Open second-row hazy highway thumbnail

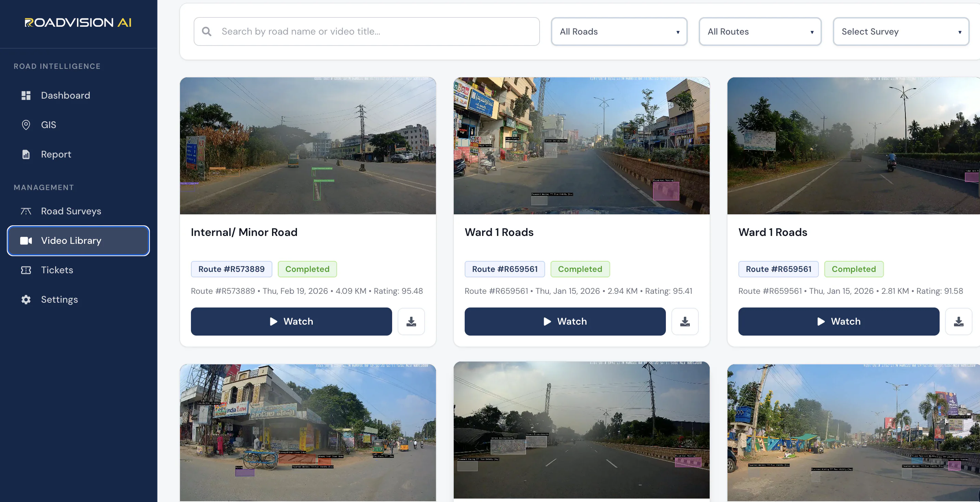[x=581, y=430]
